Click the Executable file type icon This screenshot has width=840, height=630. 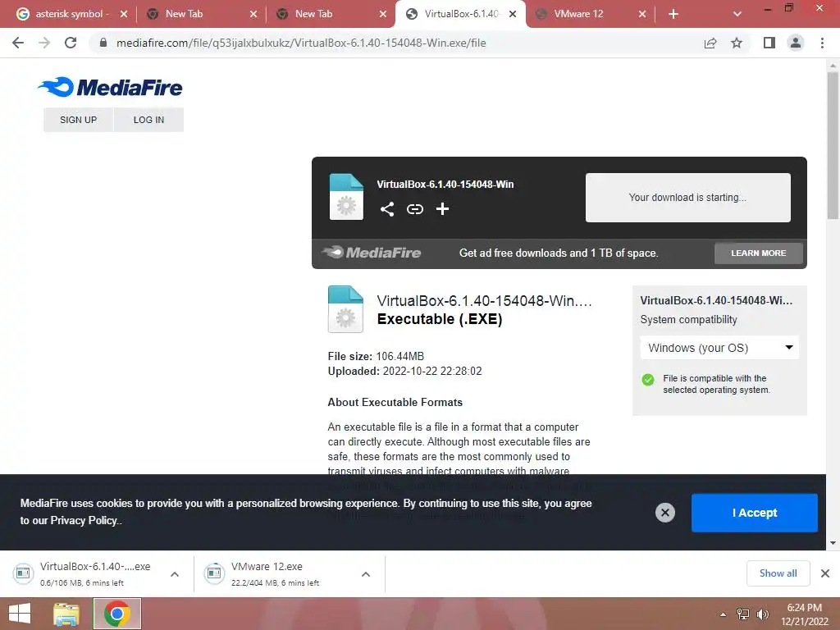coord(345,309)
